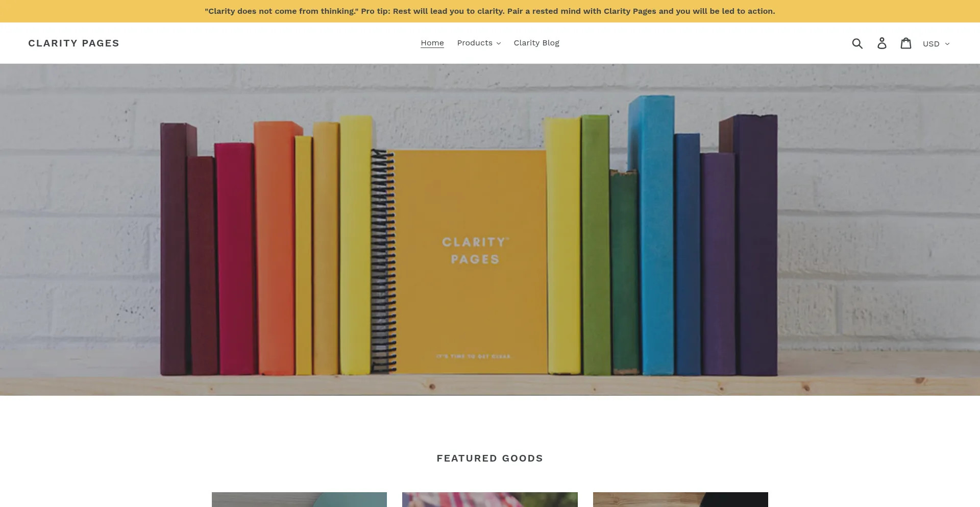Click the CLARITY PAGES store logo

pyautogui.click(x=73, y=43)
